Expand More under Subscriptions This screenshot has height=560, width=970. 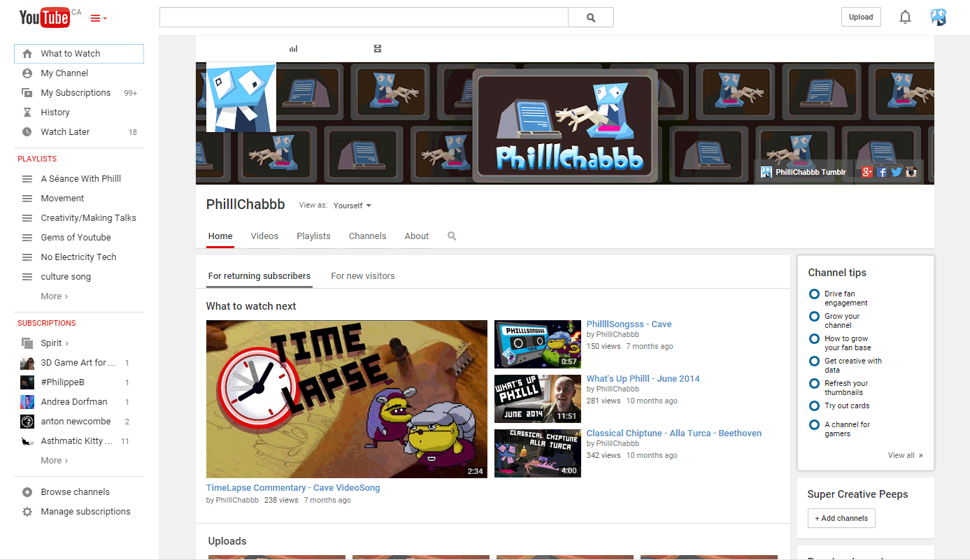click(x=55, y=461)
